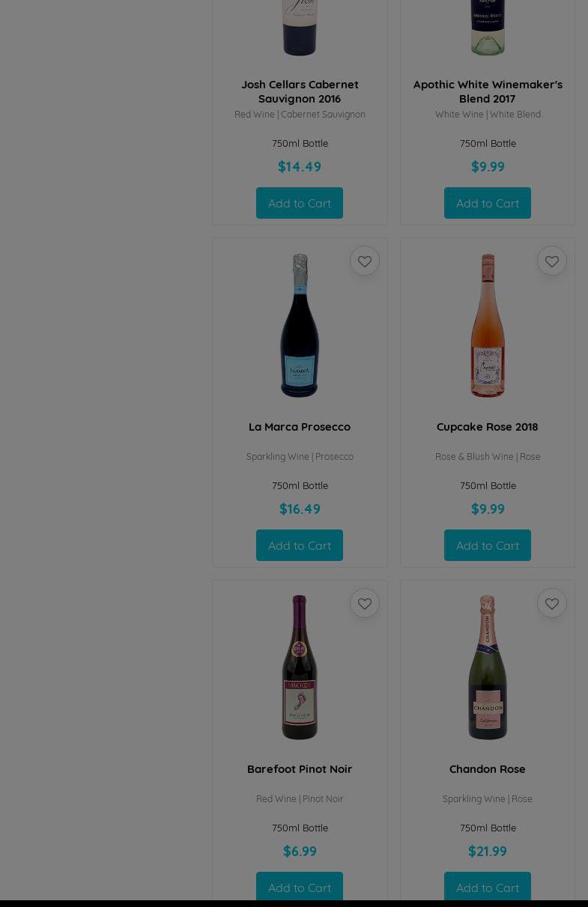The width and height of the screenshot is (588, 907).
Task: Favorite the Chandon Rose heart icon
Action: (x=552, y=604)
